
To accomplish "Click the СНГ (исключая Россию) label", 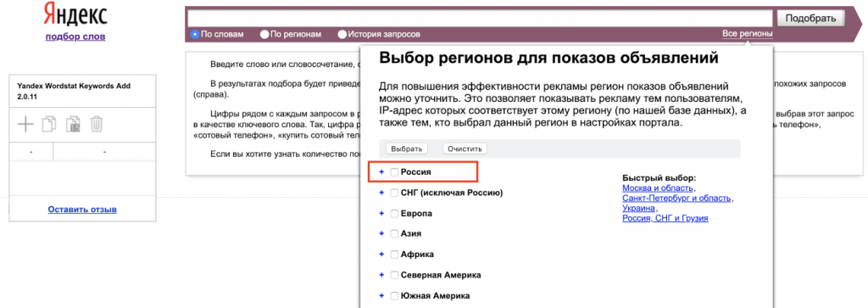I will (x=451, y=193).
